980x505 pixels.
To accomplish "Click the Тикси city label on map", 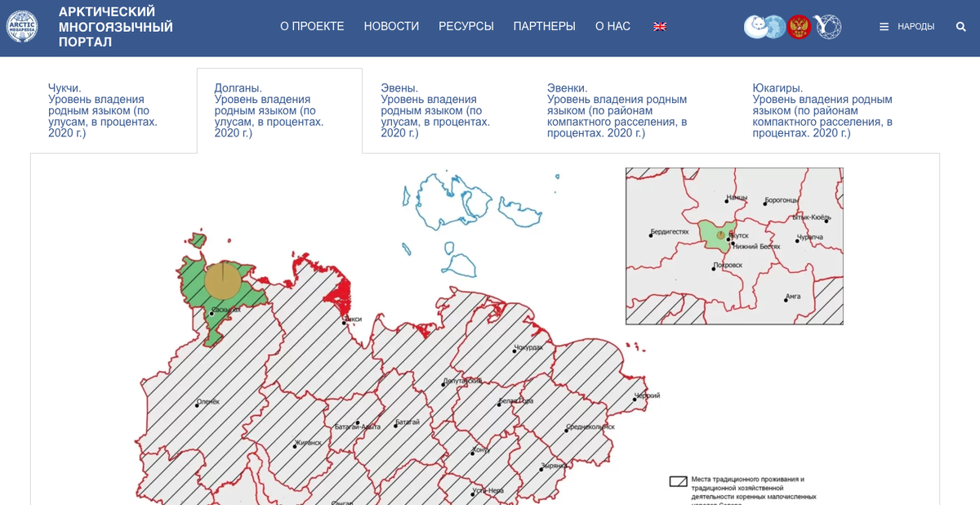I will 353,320.
